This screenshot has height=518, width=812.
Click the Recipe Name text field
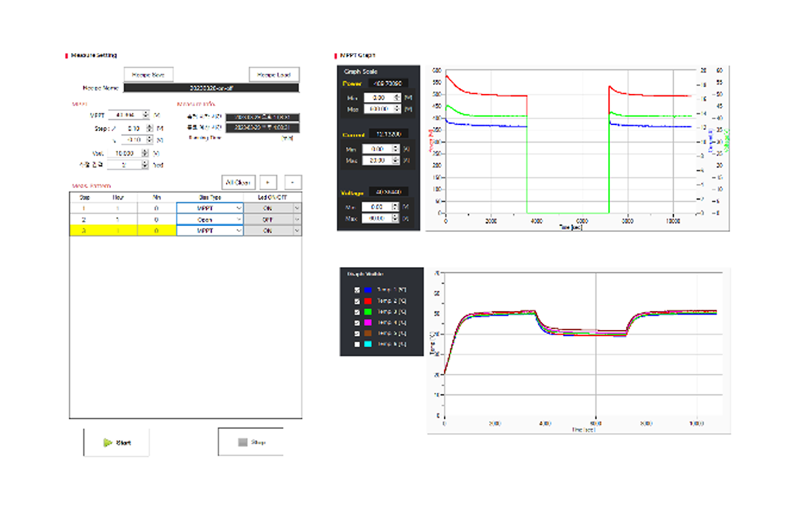[211, 87]
